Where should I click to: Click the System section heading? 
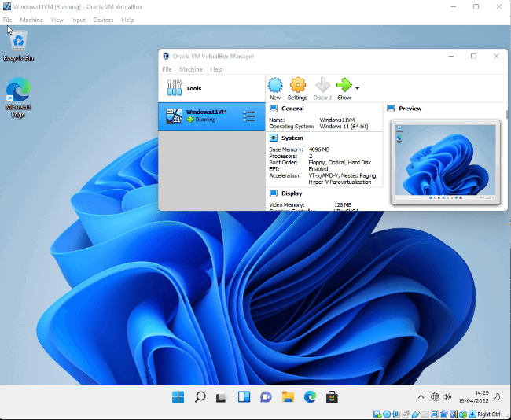coord(292,138)
